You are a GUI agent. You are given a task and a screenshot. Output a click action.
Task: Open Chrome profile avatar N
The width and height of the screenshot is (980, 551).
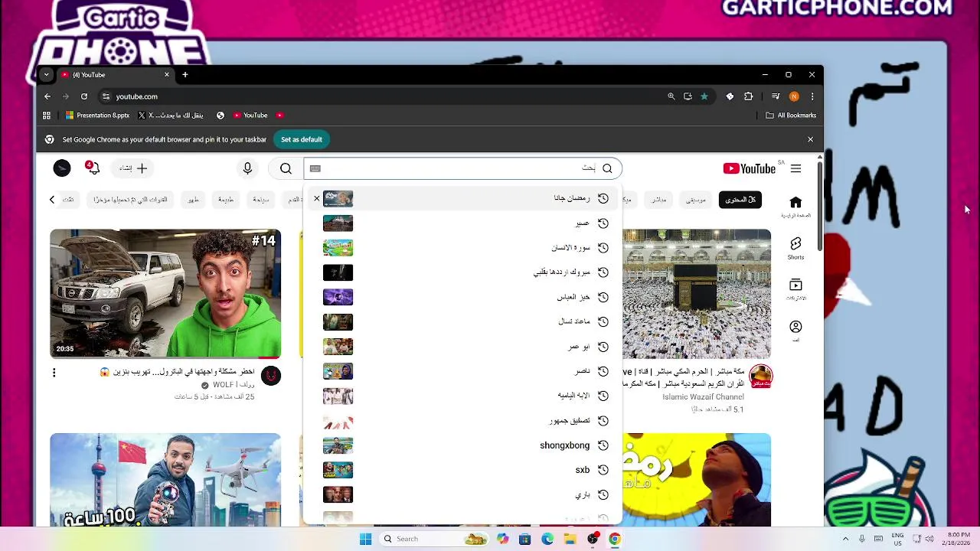click(794, 96)
